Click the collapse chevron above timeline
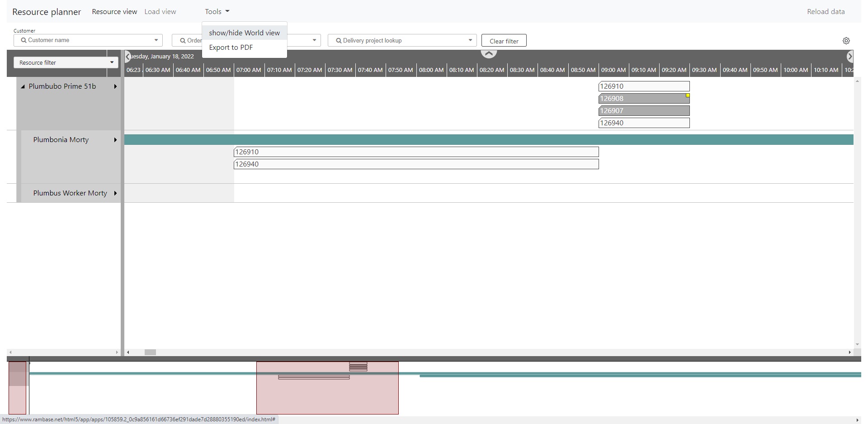Viewport: 868px width, 424px height. click(x=488, y=54)
